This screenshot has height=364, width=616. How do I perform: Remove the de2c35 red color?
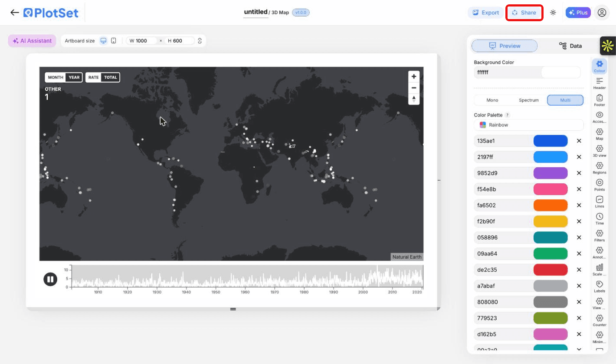click(579, 270)
